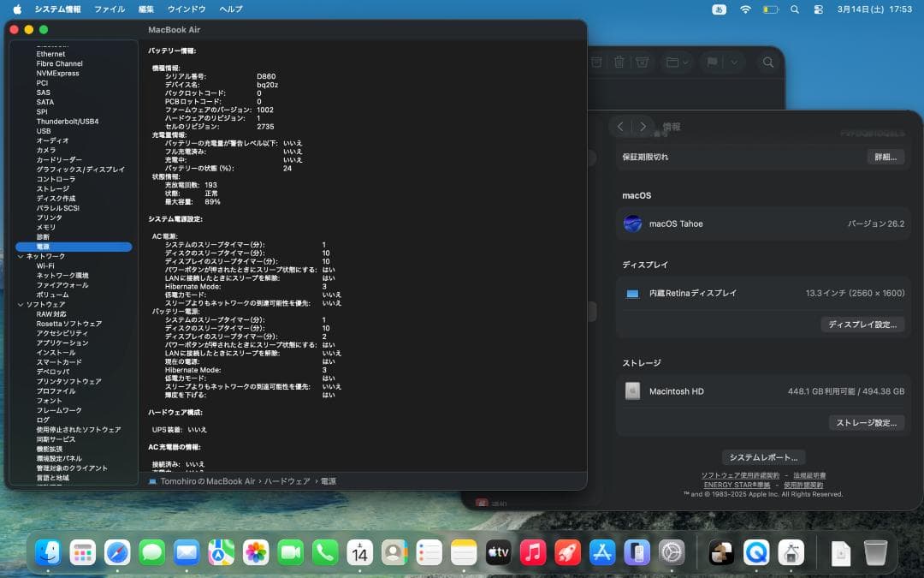
Task: Open Notes app in the Dock
Action: tap(464, 552)
